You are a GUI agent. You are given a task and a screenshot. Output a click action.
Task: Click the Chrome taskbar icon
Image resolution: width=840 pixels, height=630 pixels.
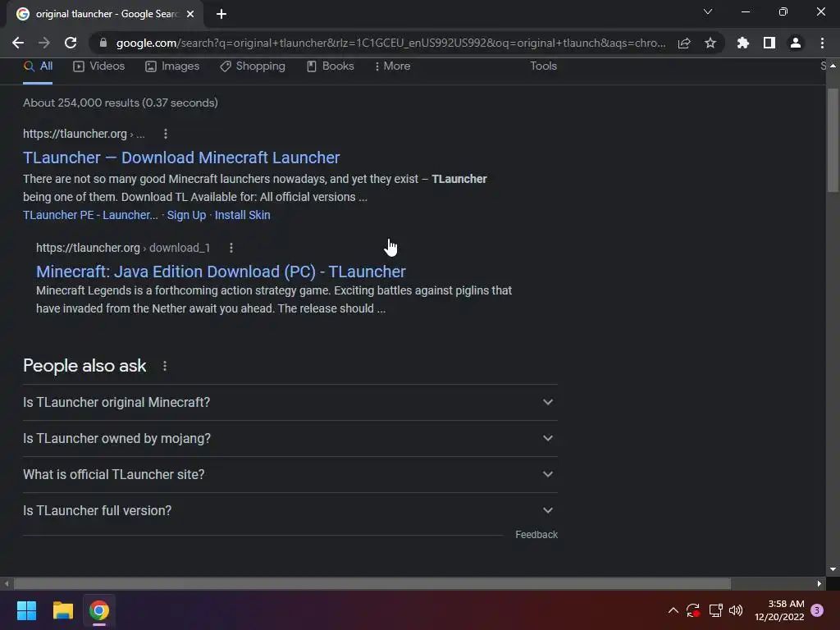[99, 610]
